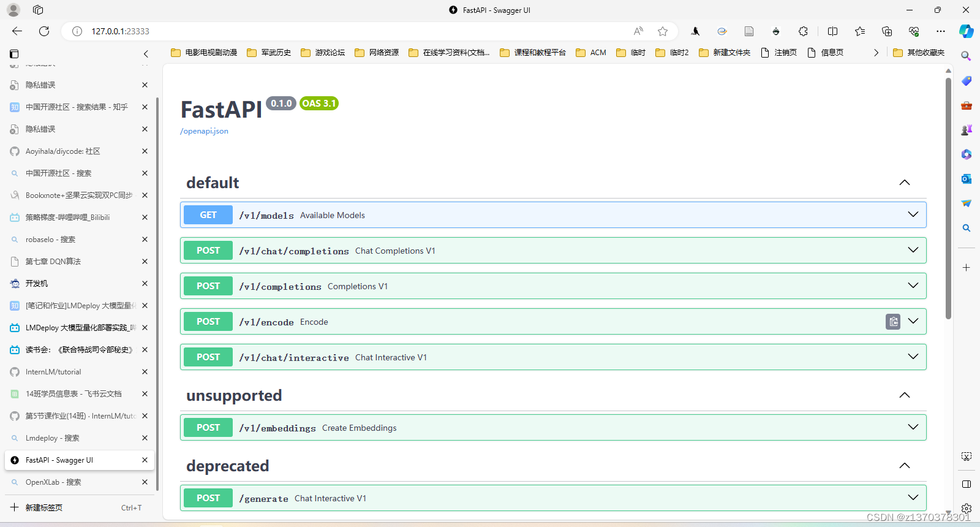Open tools briefcase sidebar icon

(x=967, y=105)
